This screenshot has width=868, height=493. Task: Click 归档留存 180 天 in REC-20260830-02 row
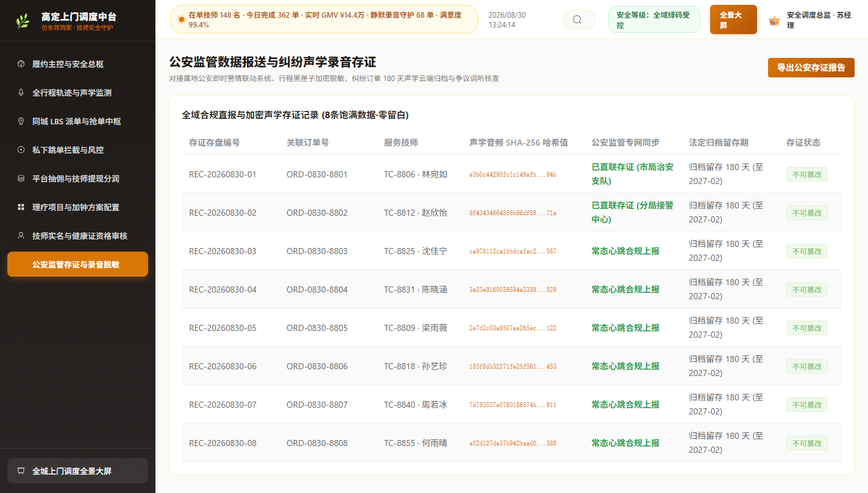(726, 212)
